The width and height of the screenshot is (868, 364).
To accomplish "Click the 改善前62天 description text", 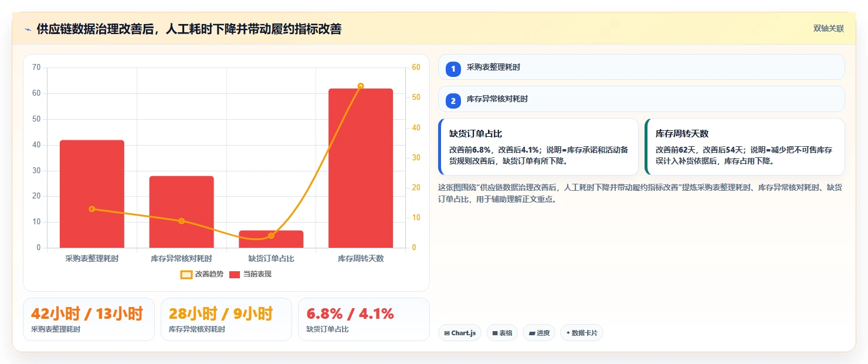I will (x=744, y=155).
